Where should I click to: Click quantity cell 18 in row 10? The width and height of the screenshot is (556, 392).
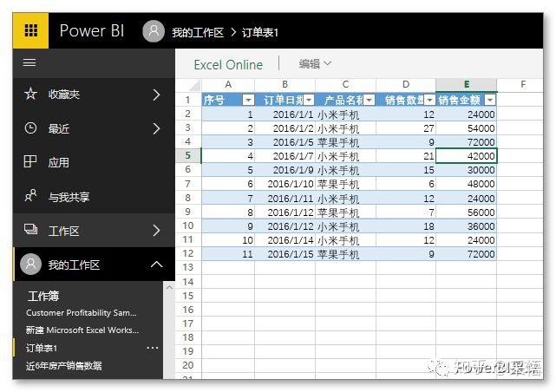click(x=406, y=226)
